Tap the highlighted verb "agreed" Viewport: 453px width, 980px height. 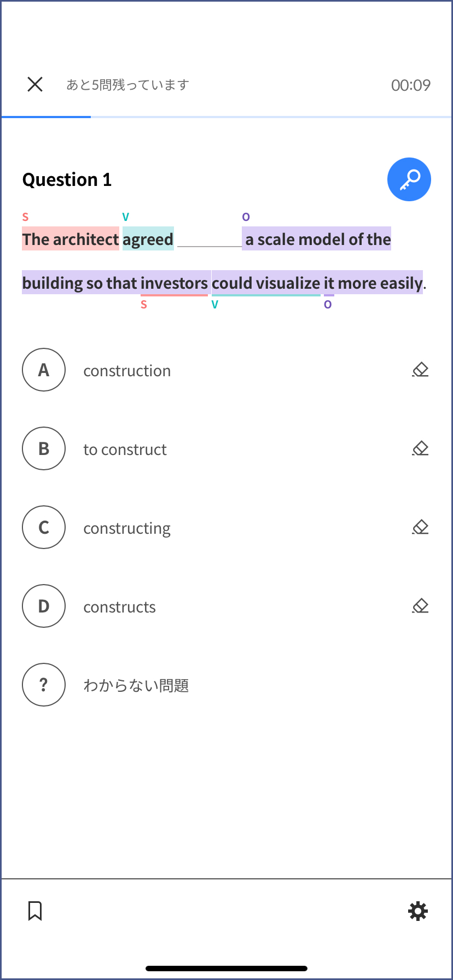148,239
